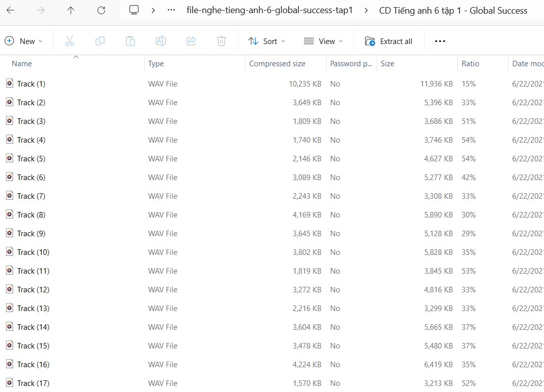Screen dimensions: 544x392
Task: Navigate up one level with the Up arrow
Action: [x=71, y=10]
